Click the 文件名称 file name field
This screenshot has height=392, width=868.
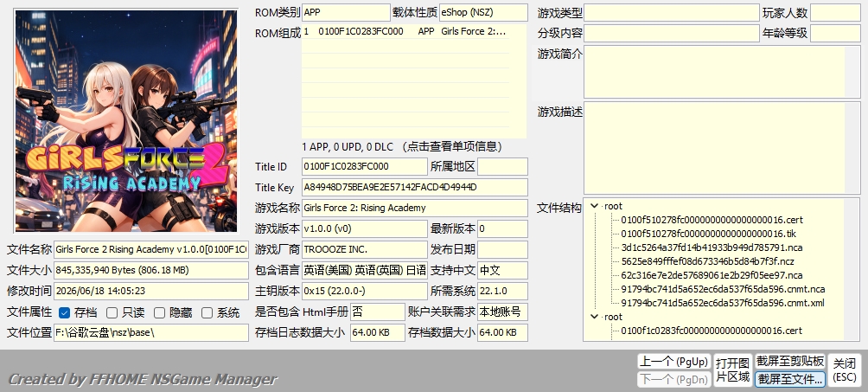click(x=151, y=249)
